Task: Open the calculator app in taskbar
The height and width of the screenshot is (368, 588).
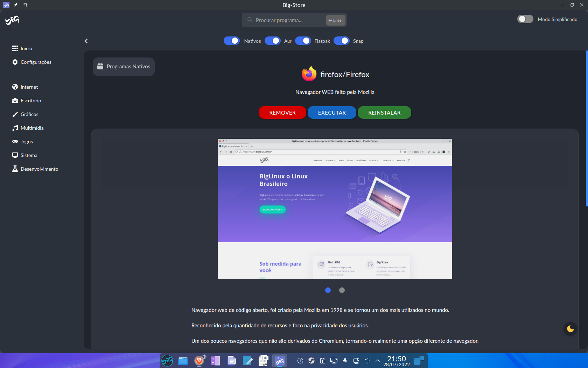Action: pos(215,361)
